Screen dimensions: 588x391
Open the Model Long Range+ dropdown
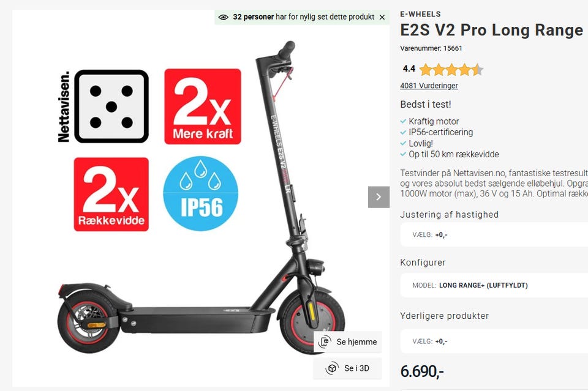pyautogui.click(x=494, y=285)
